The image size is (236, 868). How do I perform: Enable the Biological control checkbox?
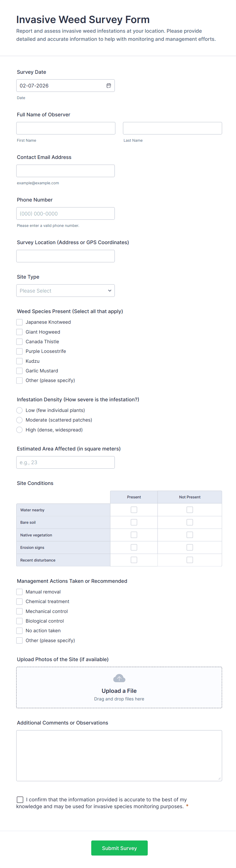(20, 621)
